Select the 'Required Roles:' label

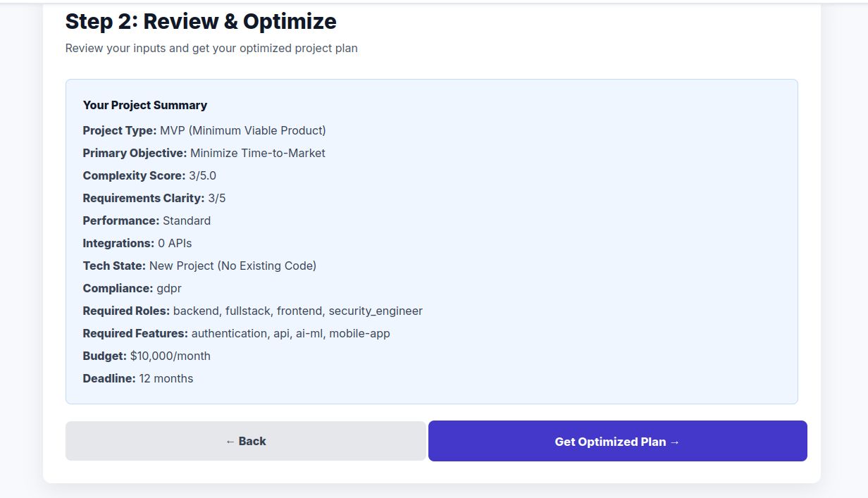coord(126,311)
